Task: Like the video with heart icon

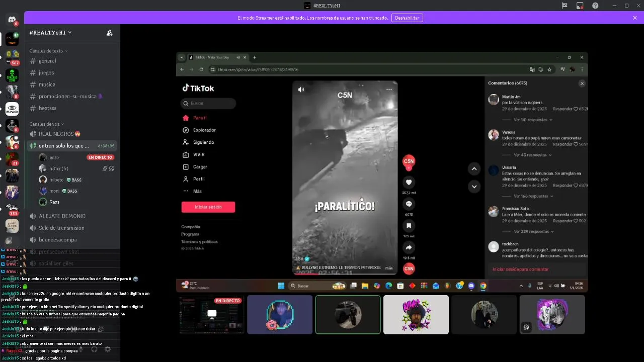Action: coord(409,183)
